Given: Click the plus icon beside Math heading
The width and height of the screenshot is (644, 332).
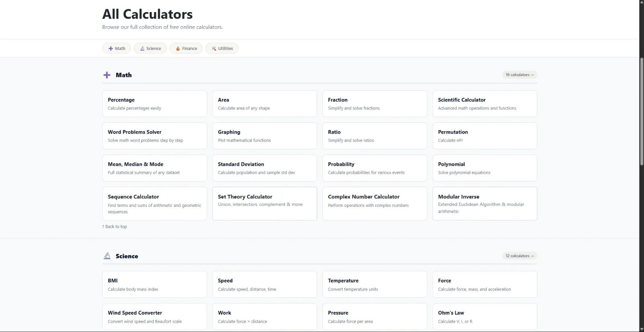Looking at the screenshot, I should coord(107,75).
